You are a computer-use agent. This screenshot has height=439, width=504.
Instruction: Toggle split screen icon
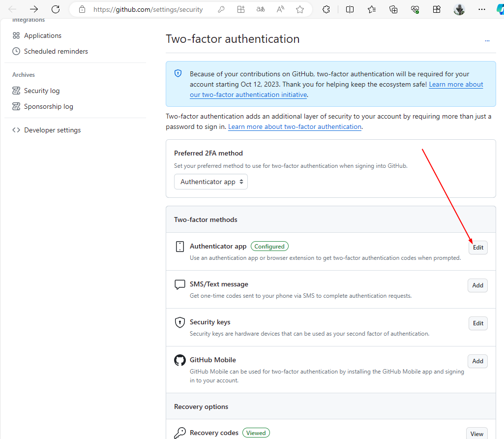pyautogui.click(x=350, y=9)
